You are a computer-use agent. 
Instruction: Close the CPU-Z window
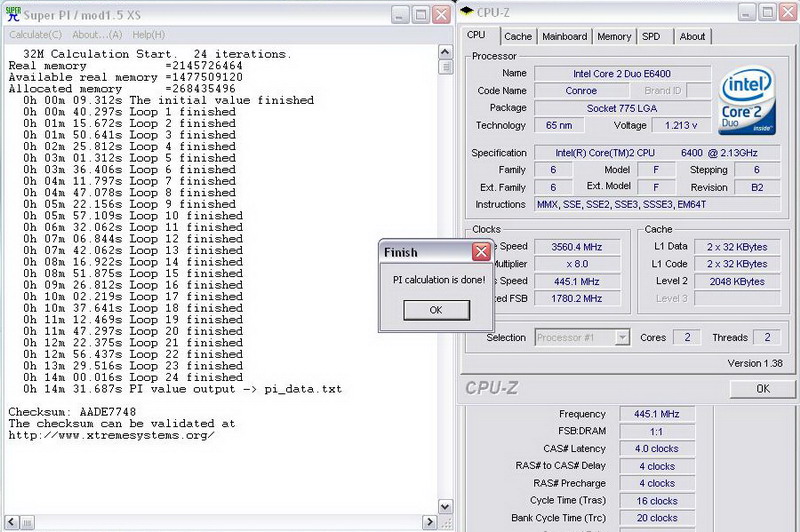788,12
